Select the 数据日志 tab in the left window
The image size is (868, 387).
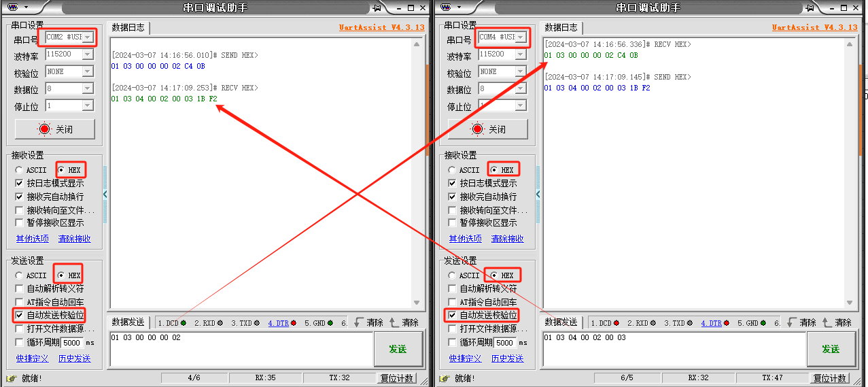click(x=128, y=28)
